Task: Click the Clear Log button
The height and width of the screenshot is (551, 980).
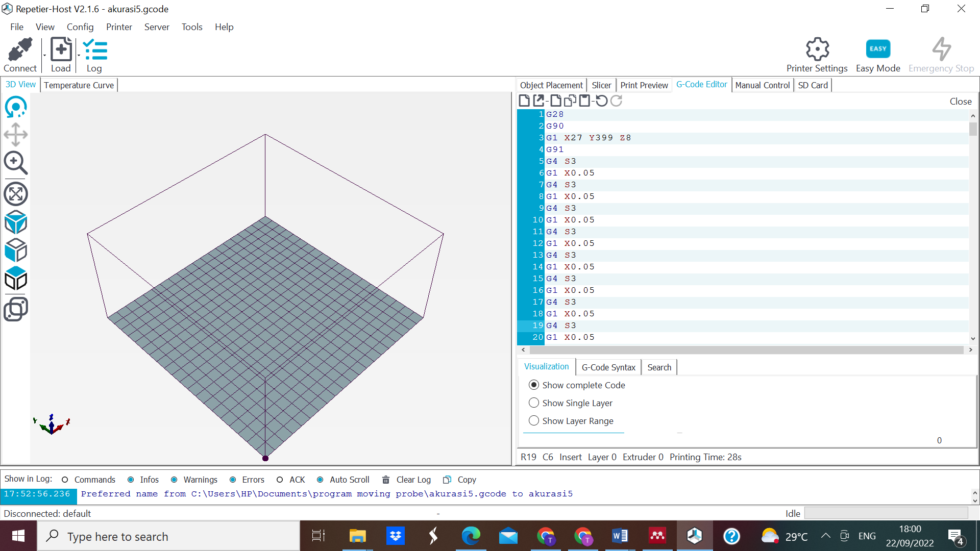Action: coord(407,480)
